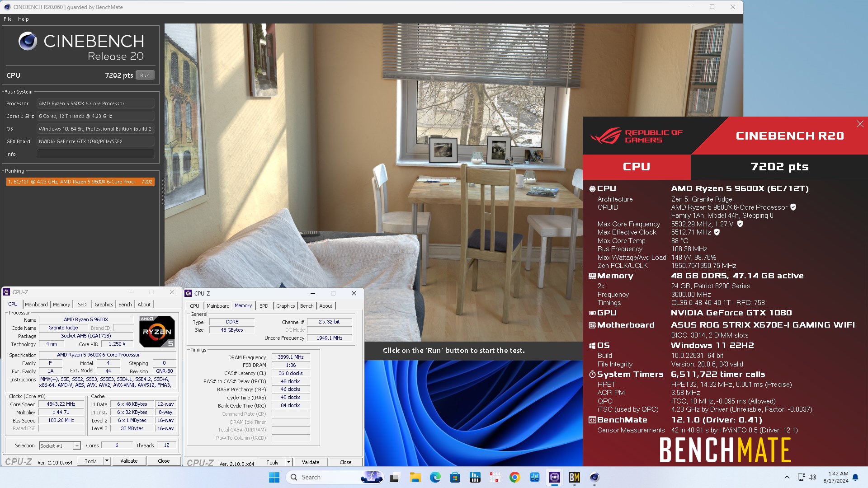Click Close button in left CPU-Z window
This screenshot has height=488, width=868.
pos(164,461)
